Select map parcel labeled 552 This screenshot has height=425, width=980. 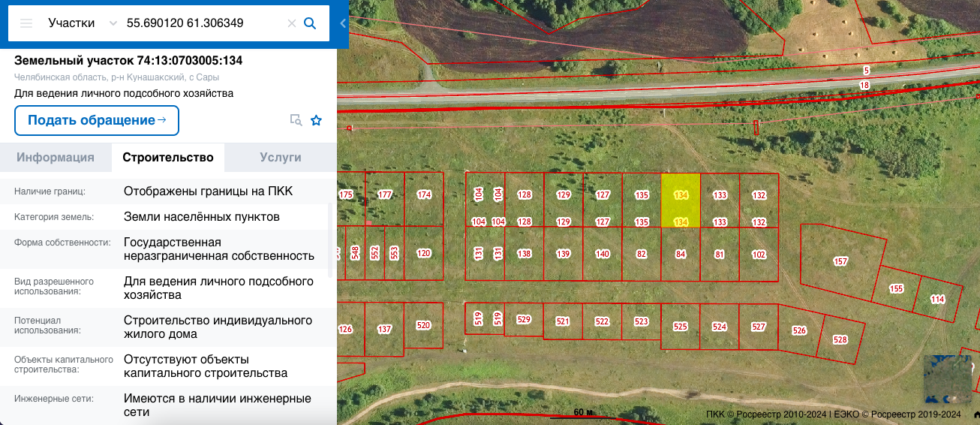click(x=374, y=253)
